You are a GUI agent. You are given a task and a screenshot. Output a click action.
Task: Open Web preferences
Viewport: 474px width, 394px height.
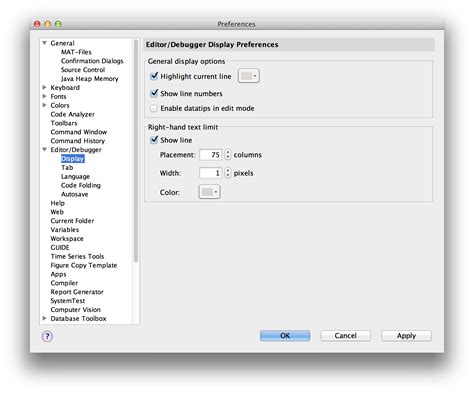coord(57,212)
